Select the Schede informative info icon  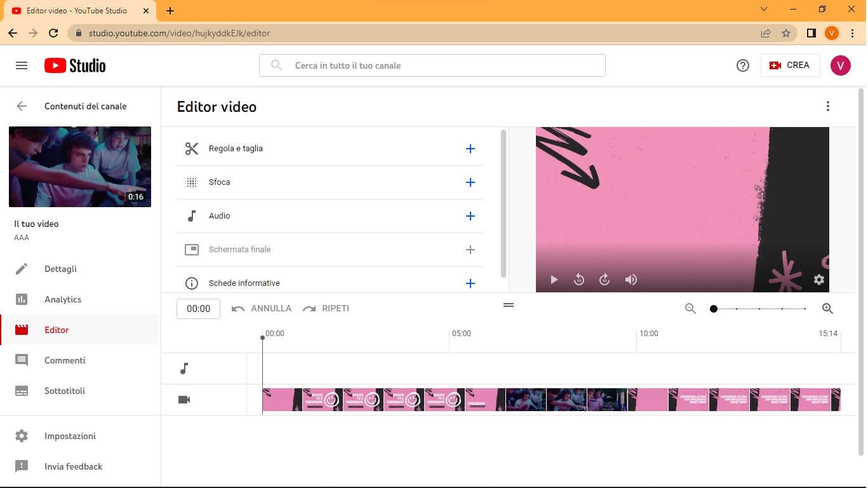point(191,283)
